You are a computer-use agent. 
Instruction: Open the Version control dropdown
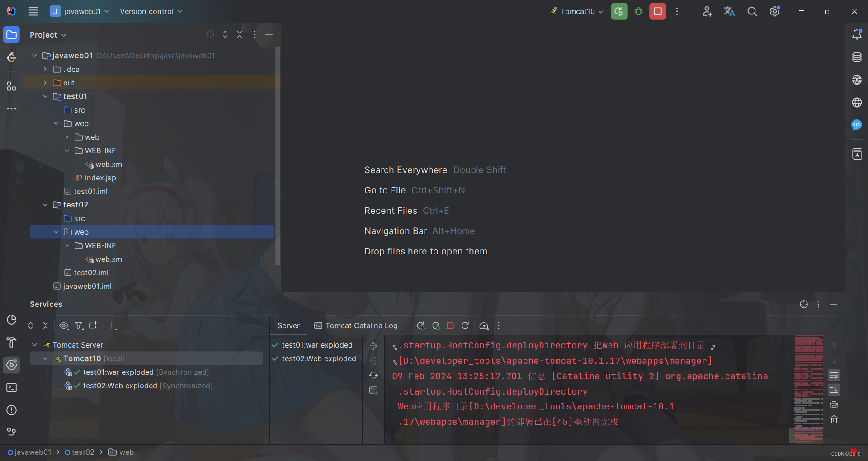pos(151,11)
